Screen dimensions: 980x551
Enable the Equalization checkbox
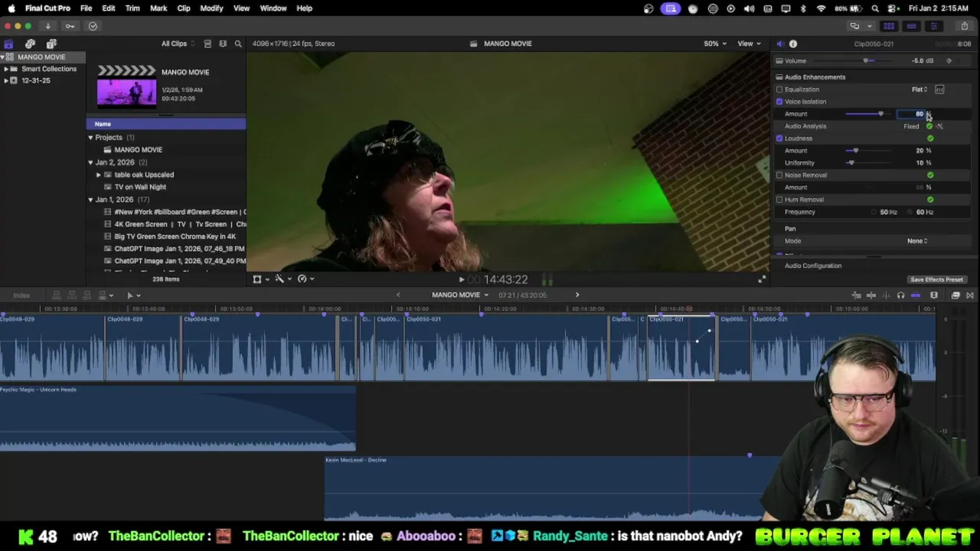coord(779,90)
